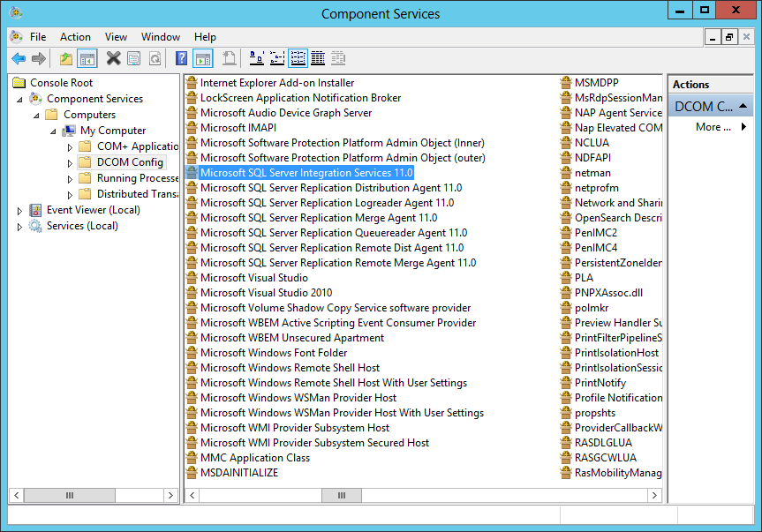Toggle Show/Hide Console Tree icon
762x532 pixels.
coord(87,59)
